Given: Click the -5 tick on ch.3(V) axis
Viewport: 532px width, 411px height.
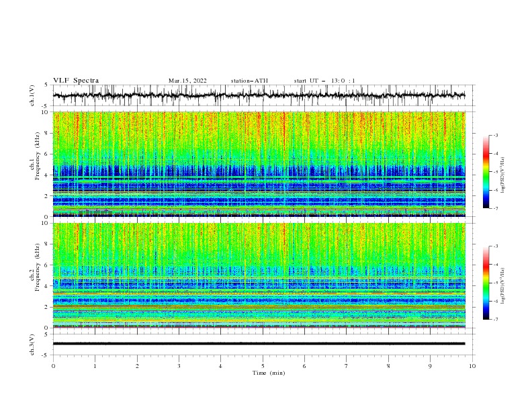Looking at the screenshot, I should (x=45, y=355).
